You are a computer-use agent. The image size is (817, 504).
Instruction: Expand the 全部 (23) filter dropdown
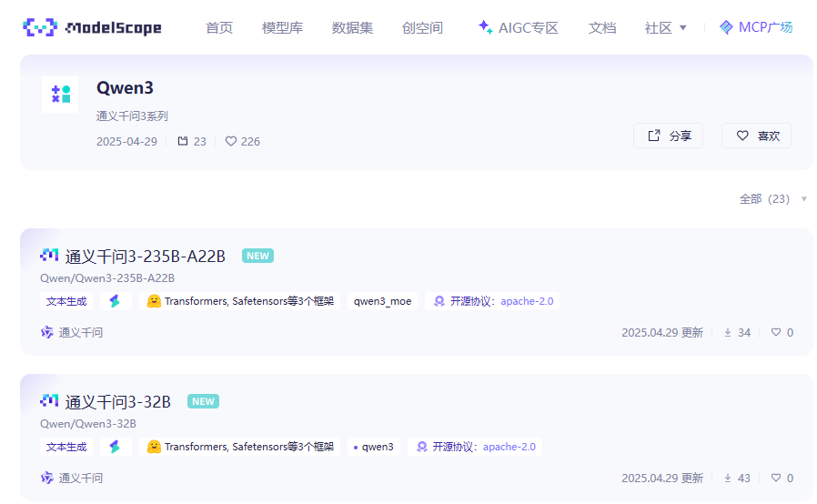pyautogui.click(x=772, y=198)
